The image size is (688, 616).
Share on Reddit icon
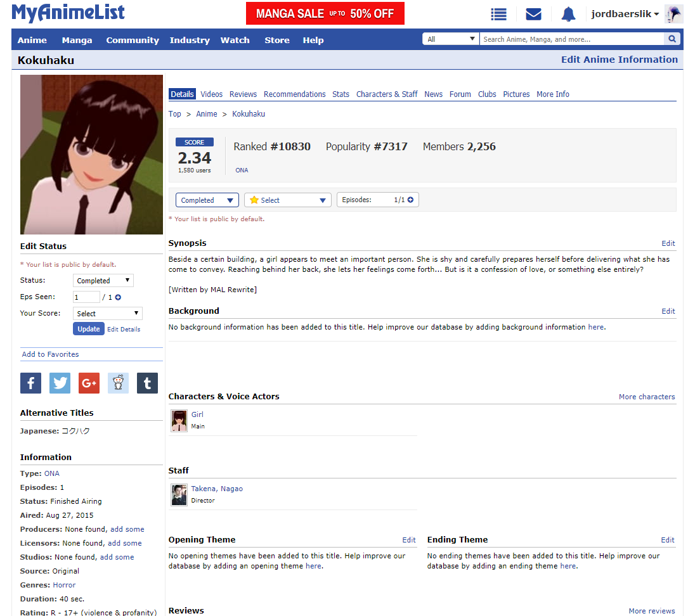click(118, 383)
